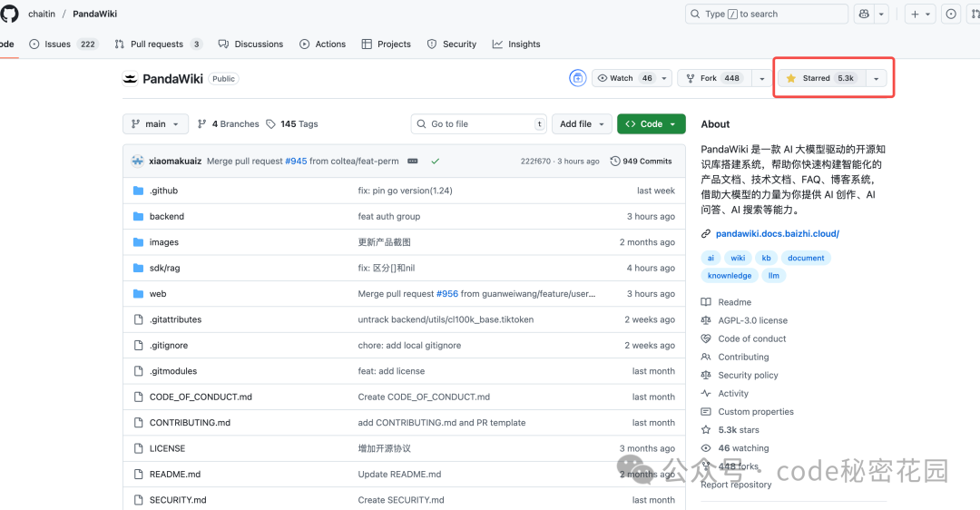
Task: Open CODE_OF_CONDUCT.md file
Action: pyautogui.click(x=201, y=397)
